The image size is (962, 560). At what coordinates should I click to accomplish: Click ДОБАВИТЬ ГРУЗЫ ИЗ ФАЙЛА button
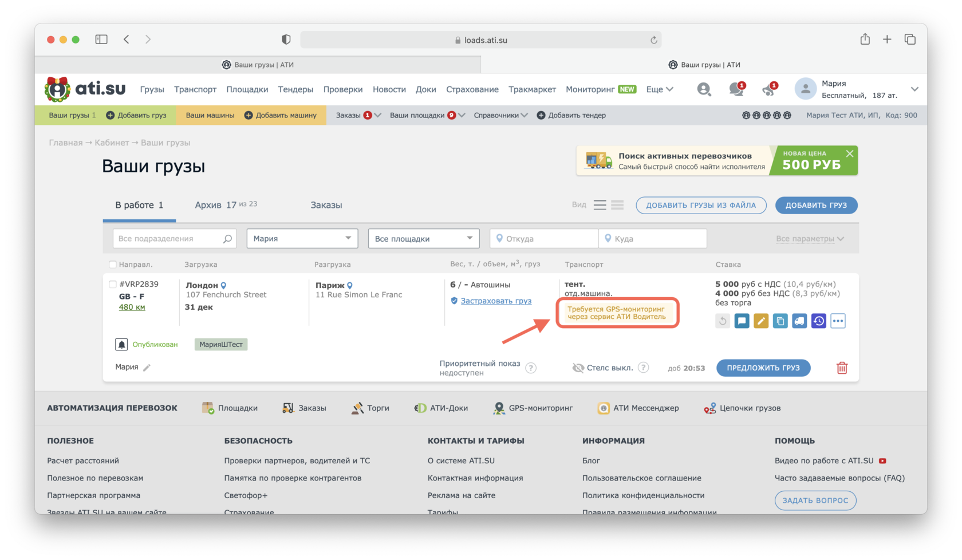click(701, 205)
